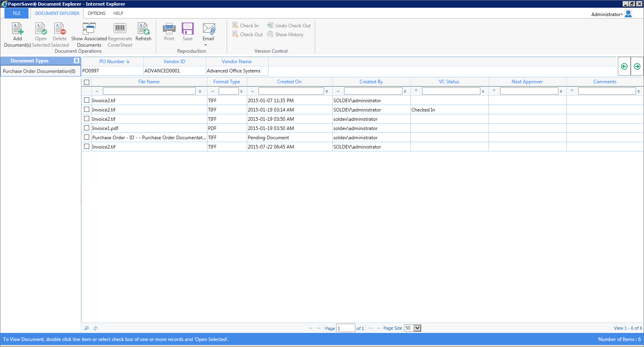
Task: Check the Invoice2.tif row created 2015-01-07
Action: [x=86, y=100]
